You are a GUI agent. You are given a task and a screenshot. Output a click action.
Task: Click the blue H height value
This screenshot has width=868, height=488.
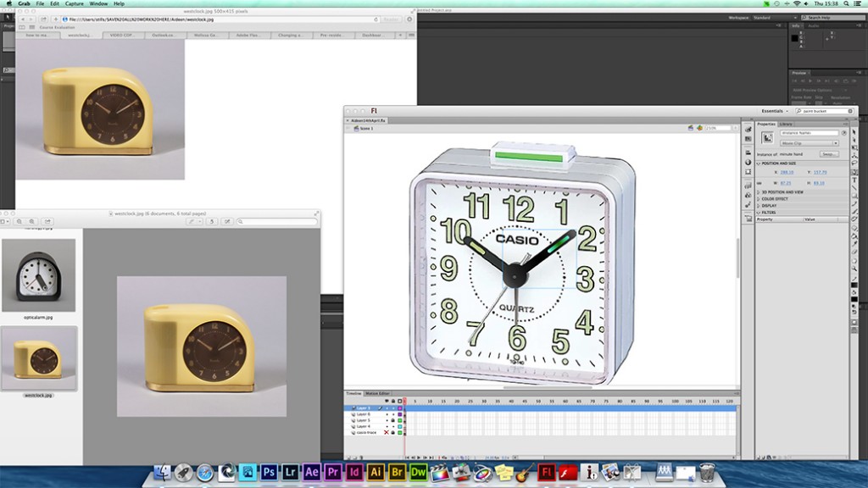(820, 183)
